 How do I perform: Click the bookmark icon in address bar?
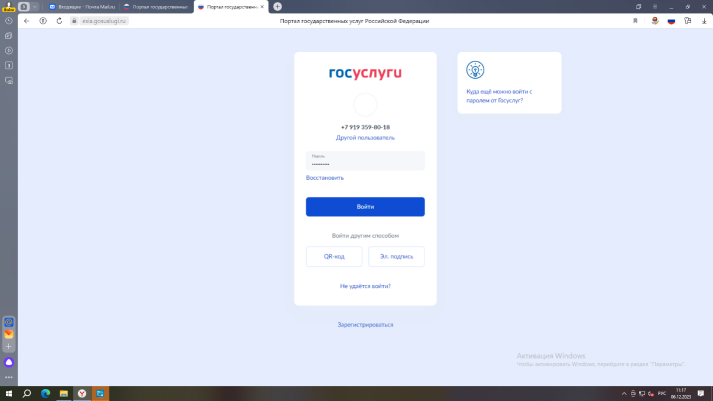click(635, 20)
